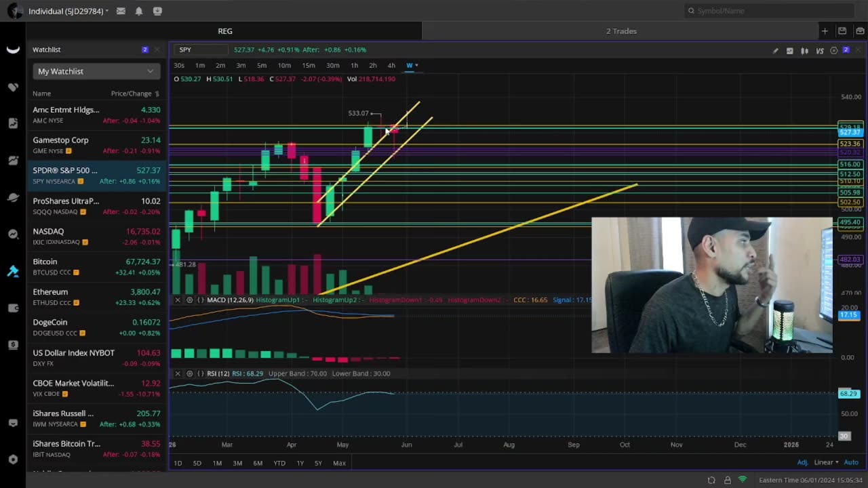
Task: Click the settings gear at sidebar bottom
Action: 13,459
